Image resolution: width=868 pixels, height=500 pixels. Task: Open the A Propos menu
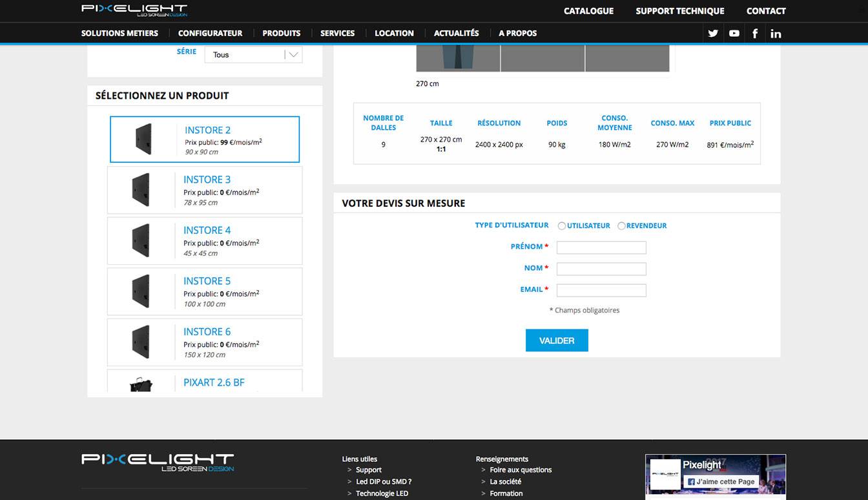[517, 33]
